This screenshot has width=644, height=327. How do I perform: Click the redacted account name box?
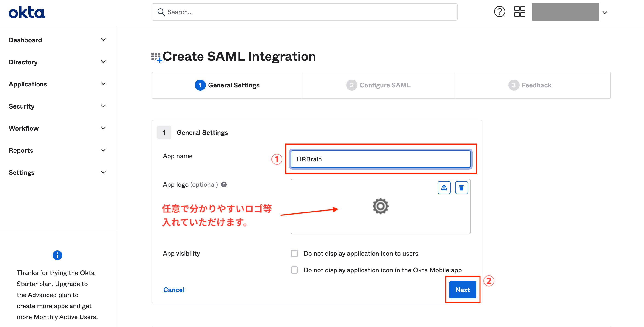click(565, 12)
